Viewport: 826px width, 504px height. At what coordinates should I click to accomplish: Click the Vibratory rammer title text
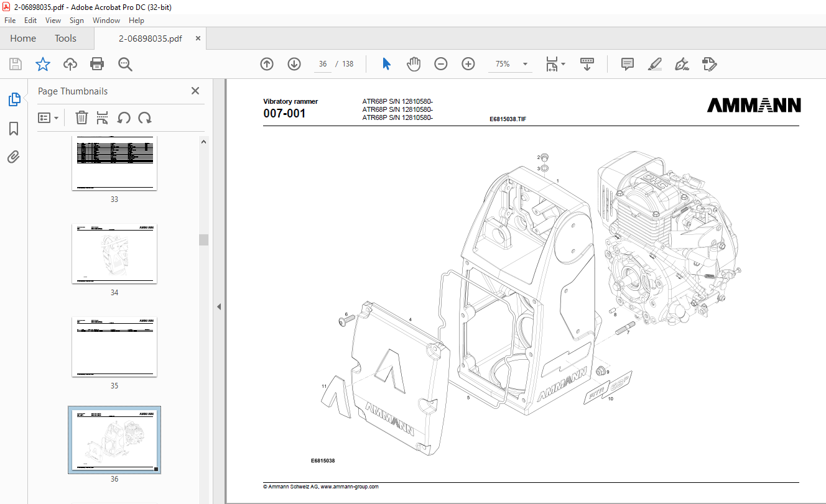pyautogui.click(x=290, y=101)
